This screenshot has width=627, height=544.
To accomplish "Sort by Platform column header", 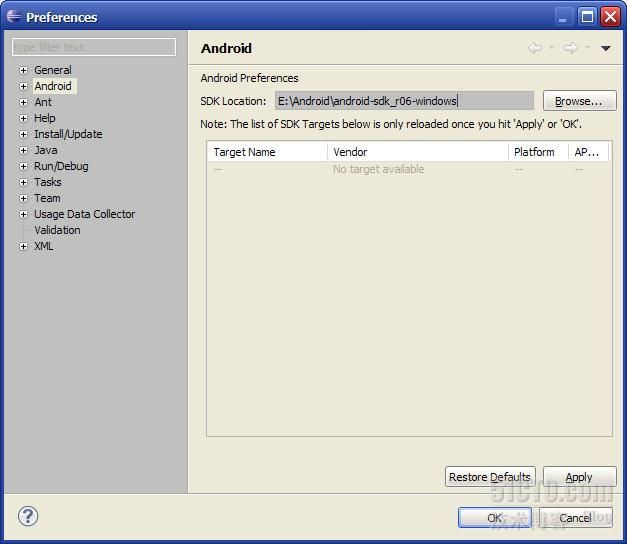I will pos(538,152).
